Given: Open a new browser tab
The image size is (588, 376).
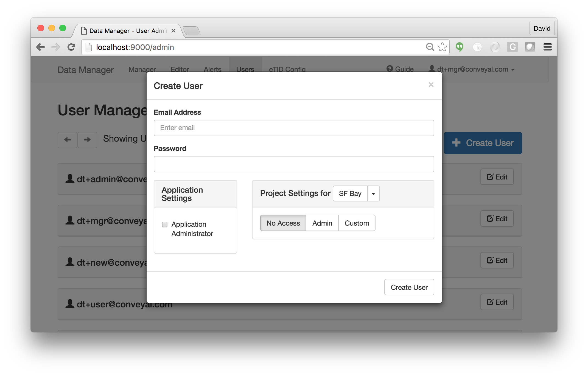Looking at the screenshot, I should (192, 31).
